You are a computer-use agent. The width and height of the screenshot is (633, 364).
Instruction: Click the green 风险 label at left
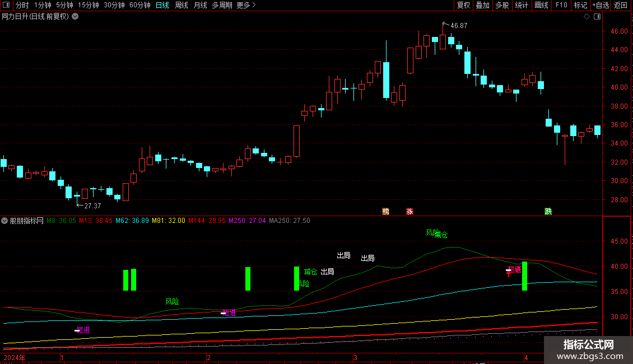coord(172,301)
